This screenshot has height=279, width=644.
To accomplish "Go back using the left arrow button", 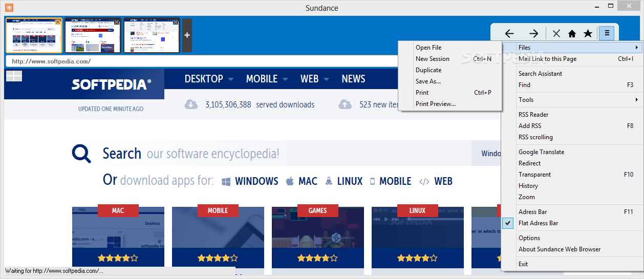I will point(509,33).
